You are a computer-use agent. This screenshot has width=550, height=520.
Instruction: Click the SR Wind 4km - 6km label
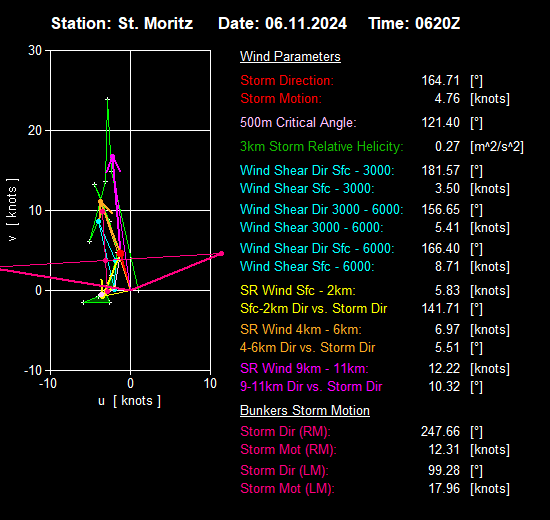[x=301, y=329]
